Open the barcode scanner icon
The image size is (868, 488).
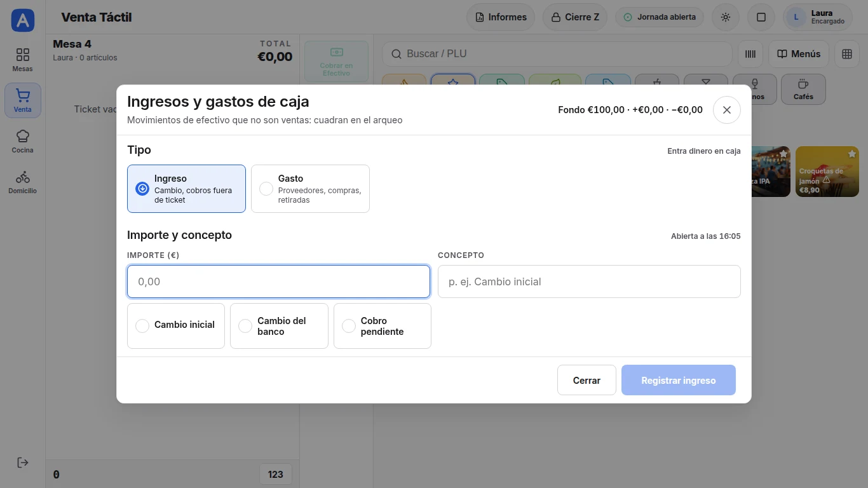click(x=750, y=54)
